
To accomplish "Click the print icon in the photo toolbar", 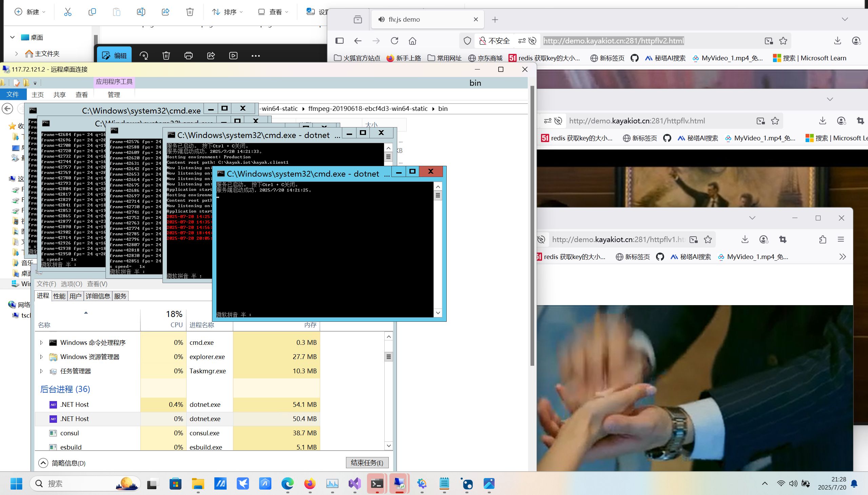I will [x=189, y=55].
